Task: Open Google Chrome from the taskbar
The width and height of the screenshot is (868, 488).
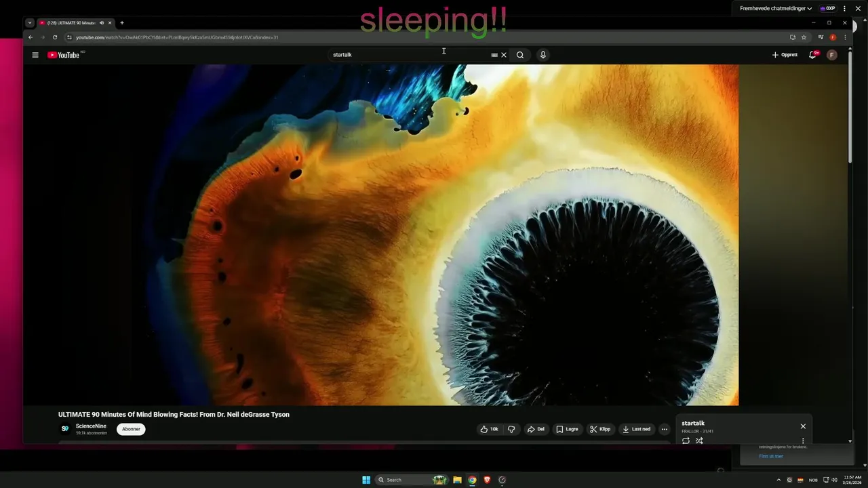Action: pos(472,480)
